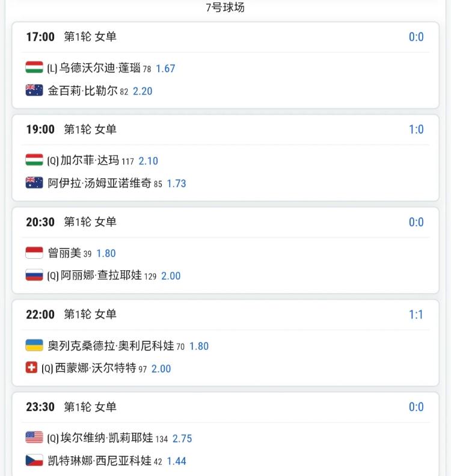The image size is (451, 476).
Task: Click Indonesian flag beside 曾丽美
Action: (x=34, y=253)
